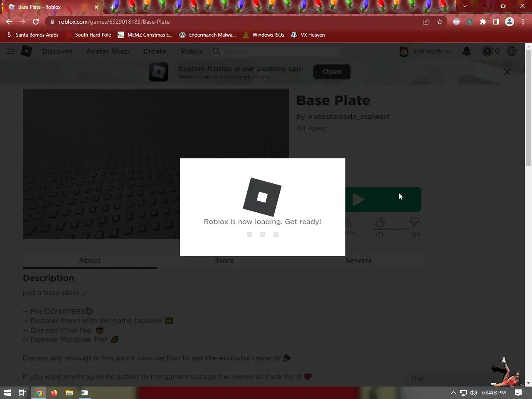Click the thumbs down dislike icon
Viewport: 532px width, 399px height.
(x=414, y=222)
